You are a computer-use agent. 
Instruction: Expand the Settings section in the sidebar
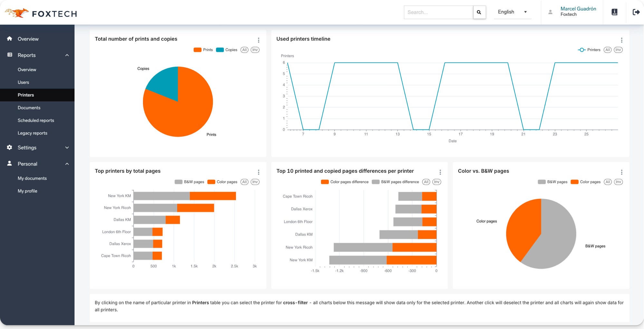click(x=37, y=147)
